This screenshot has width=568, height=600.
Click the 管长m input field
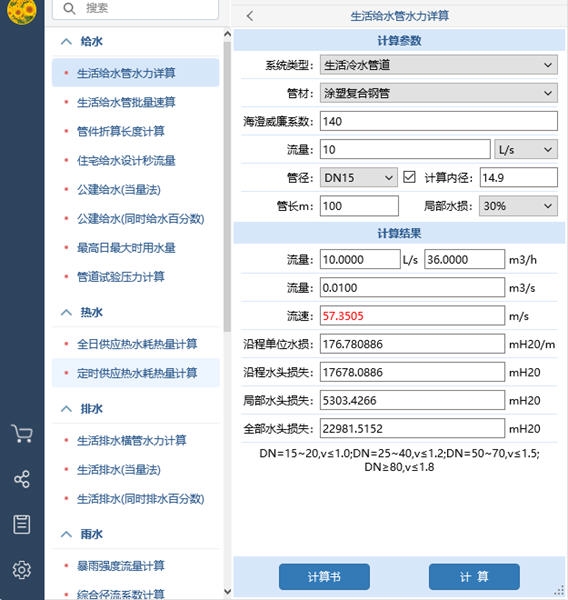359,206
